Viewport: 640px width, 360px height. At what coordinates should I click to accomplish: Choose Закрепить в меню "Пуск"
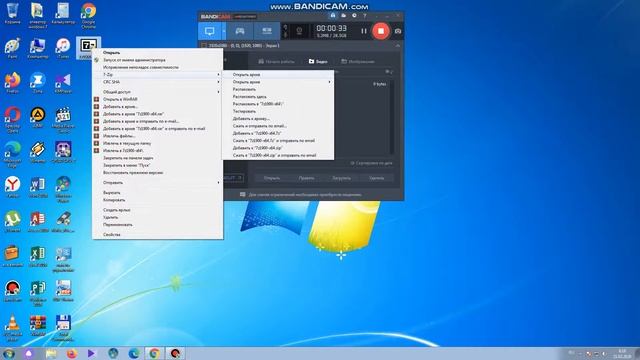point(158,165)
